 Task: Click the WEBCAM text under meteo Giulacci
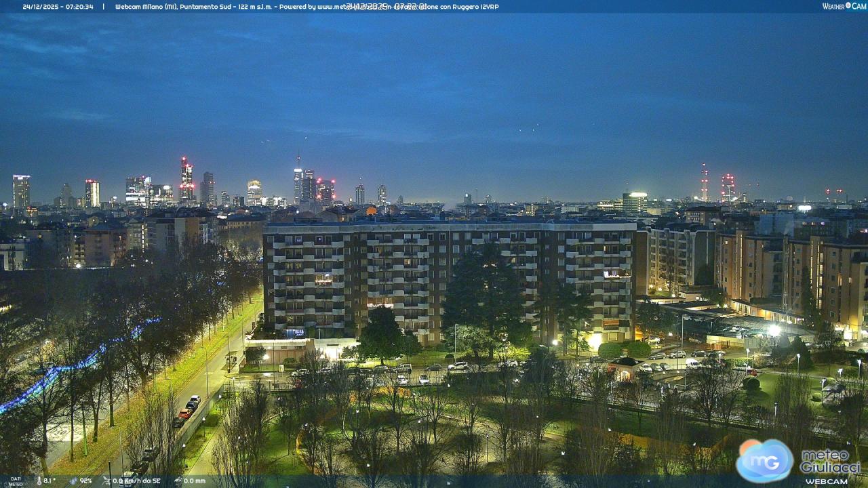826,481
